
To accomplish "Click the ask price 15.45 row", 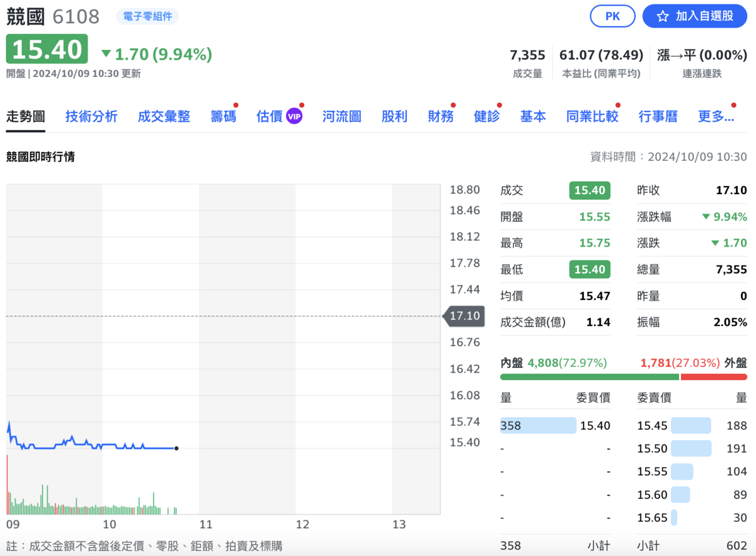I will (692, 426).
